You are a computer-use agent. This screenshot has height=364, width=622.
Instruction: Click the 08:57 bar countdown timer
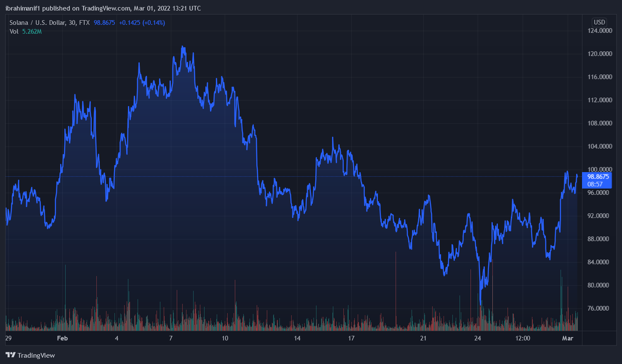(595, 184)
